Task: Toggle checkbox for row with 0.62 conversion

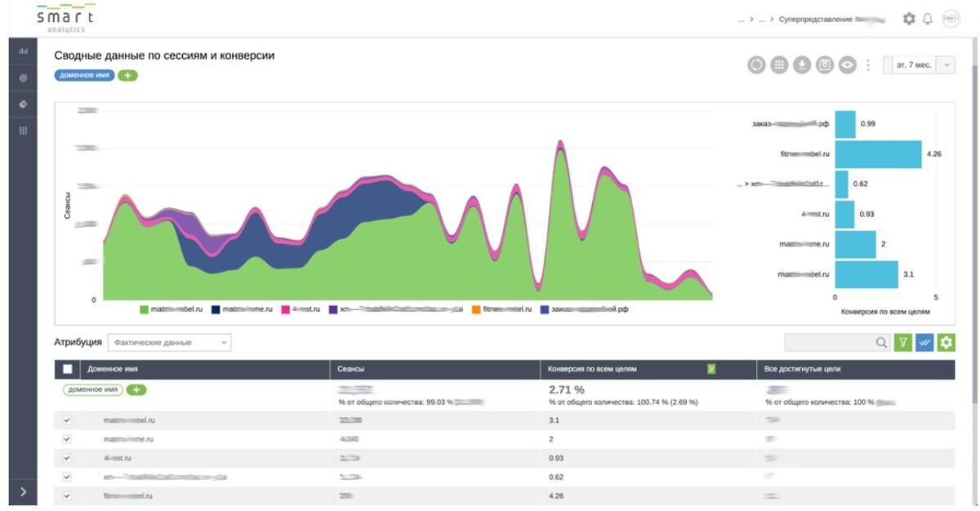Action: coord(68,477)
